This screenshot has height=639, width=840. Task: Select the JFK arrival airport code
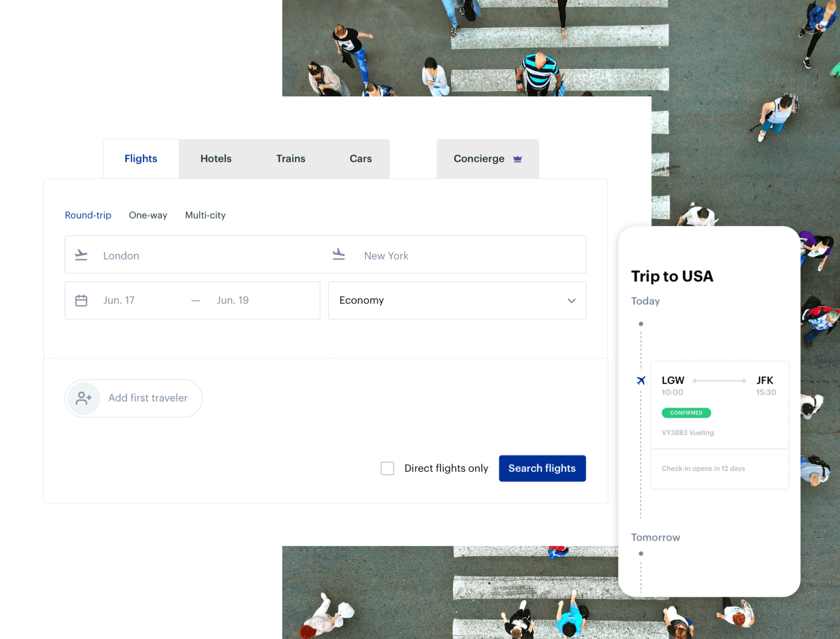[x=765, y=380]
